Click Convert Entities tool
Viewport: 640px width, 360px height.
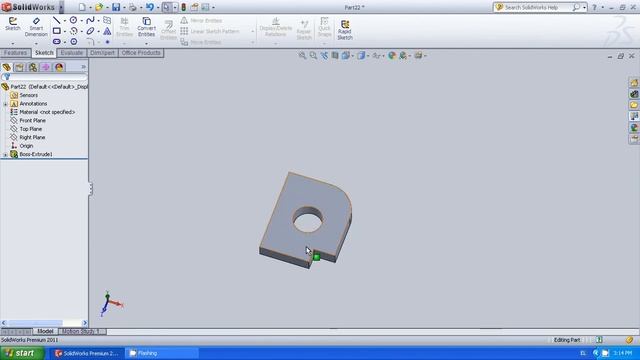pyautogui.click(x=146, y=27)
